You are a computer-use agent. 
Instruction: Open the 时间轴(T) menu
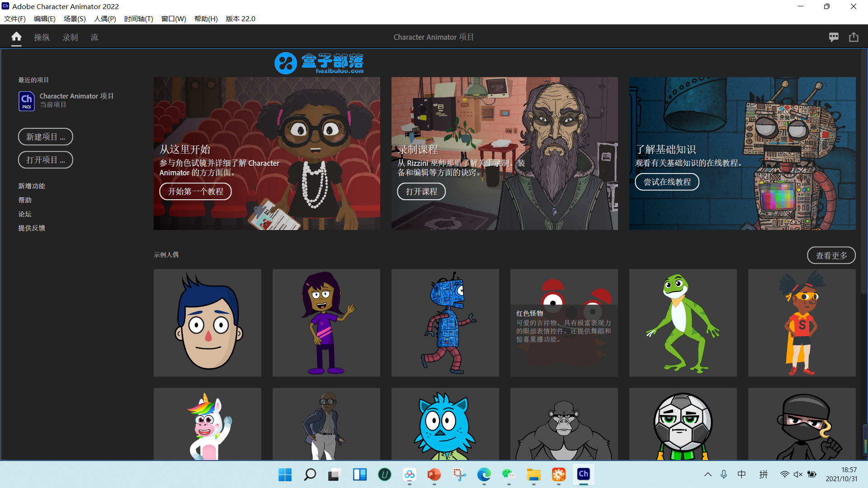click(139, 19)
